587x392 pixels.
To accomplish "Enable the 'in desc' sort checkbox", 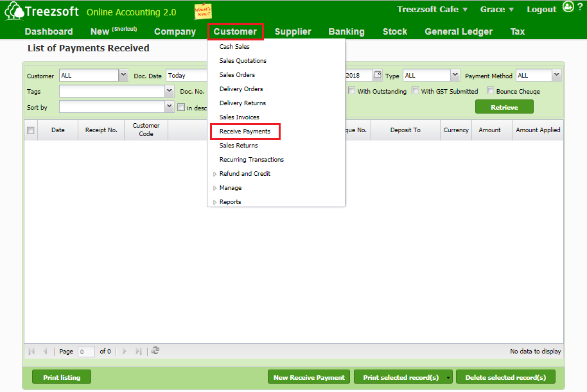I will click(181, 107).
